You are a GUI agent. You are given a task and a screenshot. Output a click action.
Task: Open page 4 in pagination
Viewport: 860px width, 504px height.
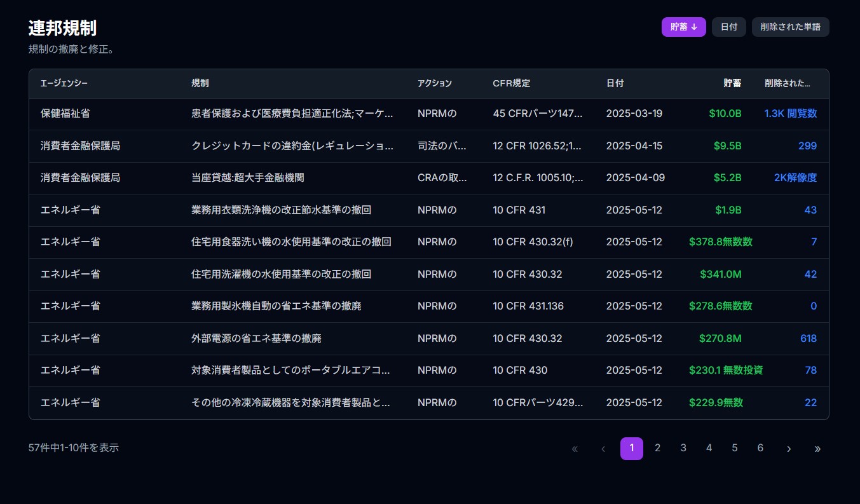pos(709,448)
